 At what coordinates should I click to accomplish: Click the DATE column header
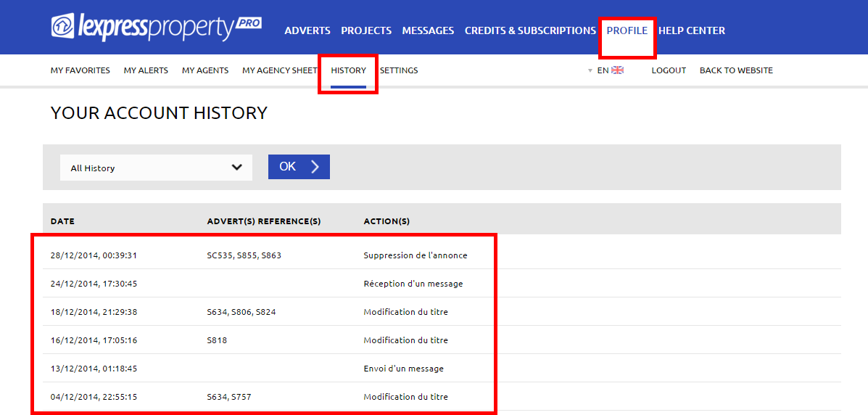click(x=62, y=221)
